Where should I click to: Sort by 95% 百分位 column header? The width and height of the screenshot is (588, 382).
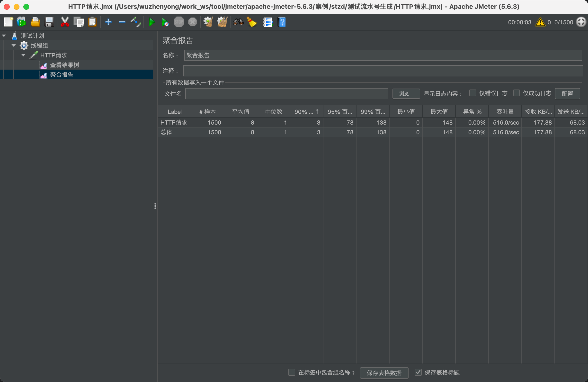pos(340,112)
